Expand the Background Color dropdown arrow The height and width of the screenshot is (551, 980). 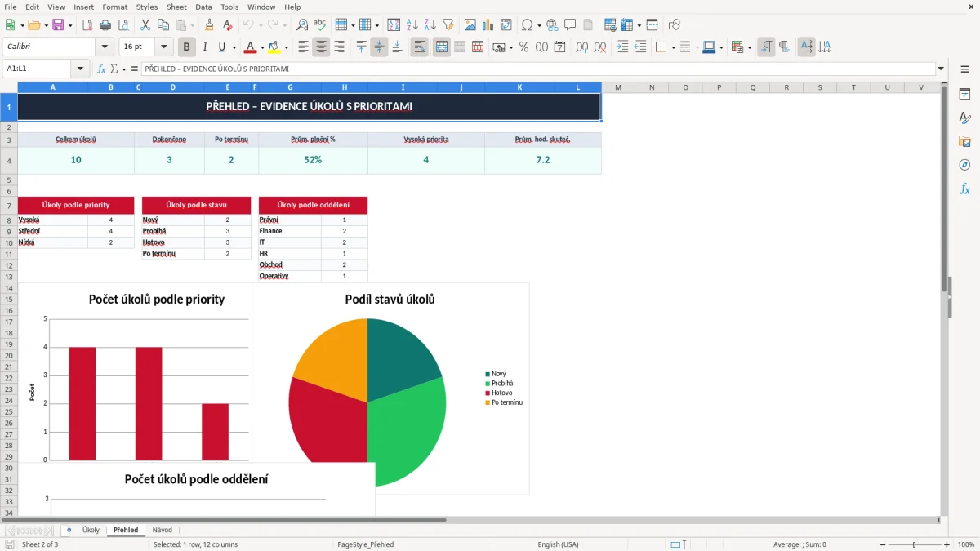[x=286, y=47]
